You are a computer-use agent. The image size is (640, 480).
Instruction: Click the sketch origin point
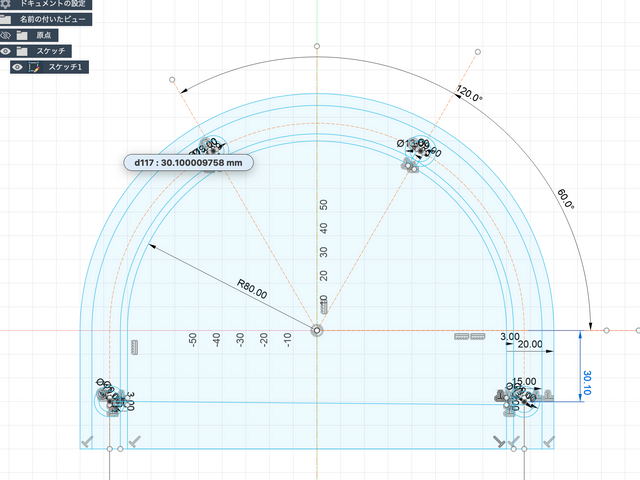tap(316, 329)
